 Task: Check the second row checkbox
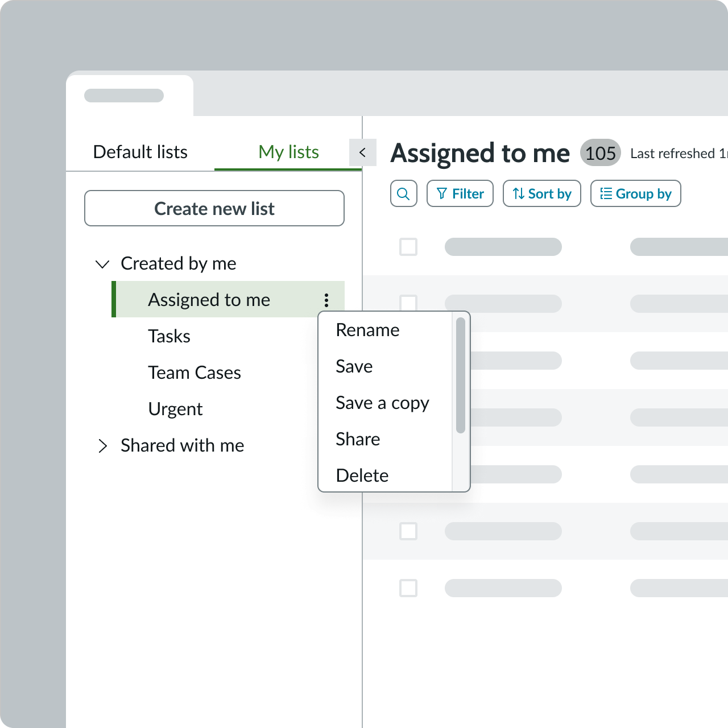[408, 304]
